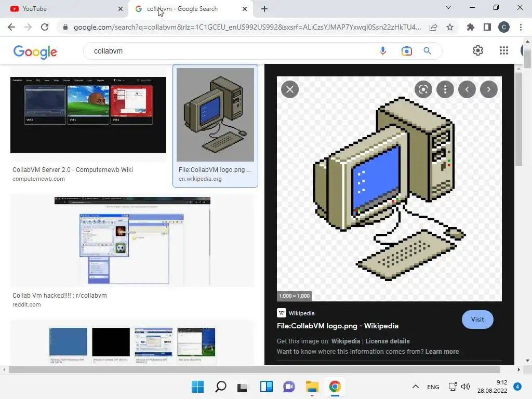532x399 pixels.
Task: Open CollabVM Server 2.0 - Computernewb Wiki title
Action: pyautogui.click(x=73, y=170)
